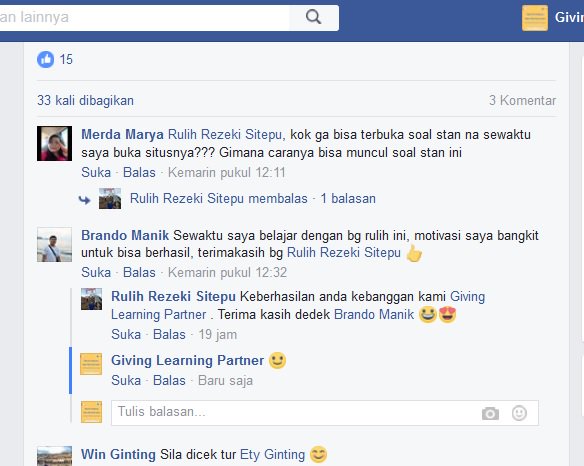Click reply arrow icon under Merda's comment
The width and height of the screenshot is (584, 466).
[x=85, y=200]
